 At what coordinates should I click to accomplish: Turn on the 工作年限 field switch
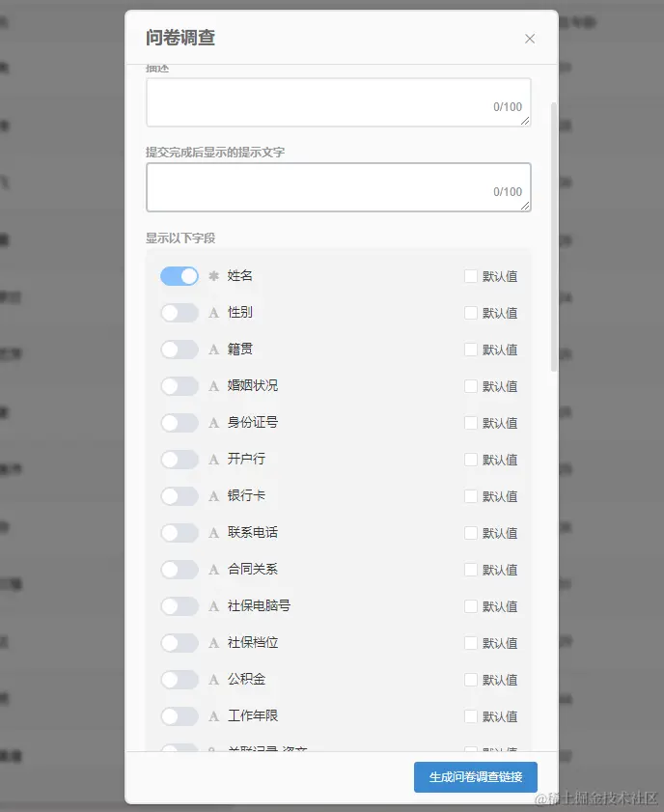click(x=180, y=716)
